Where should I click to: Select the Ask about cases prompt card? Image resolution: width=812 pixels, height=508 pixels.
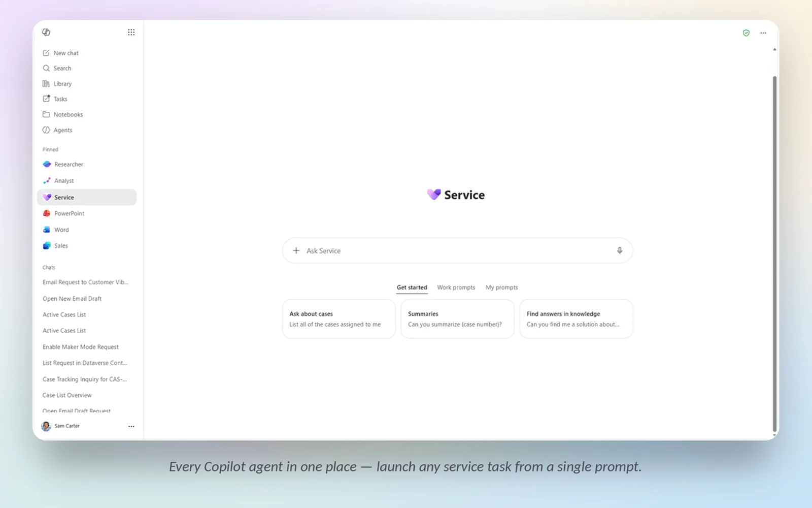pos(339,319)
